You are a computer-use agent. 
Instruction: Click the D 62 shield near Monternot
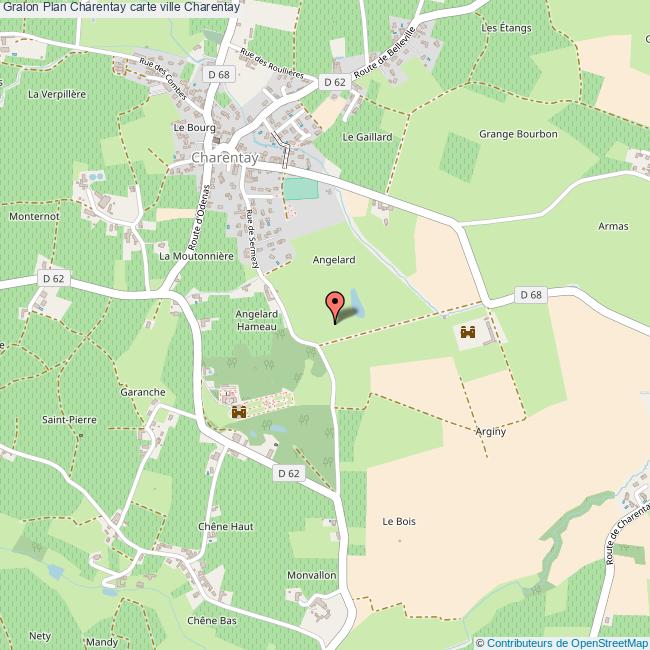coord(53,278)
